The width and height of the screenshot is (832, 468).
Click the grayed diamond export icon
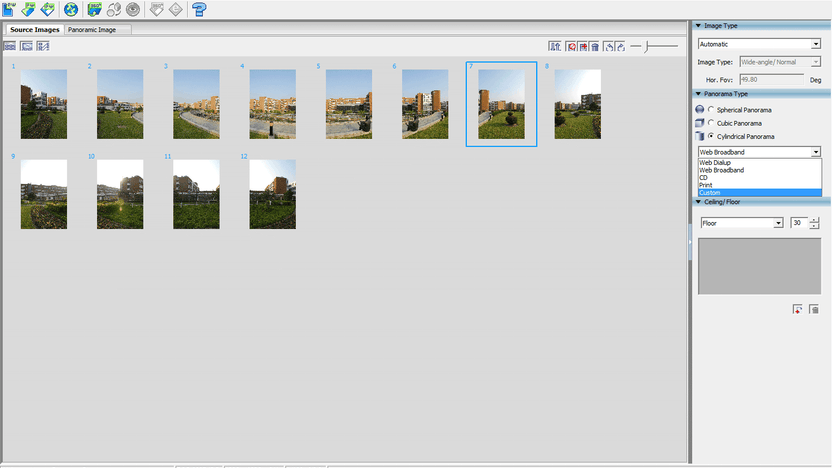pyautogui.click(x=176, y=9)
